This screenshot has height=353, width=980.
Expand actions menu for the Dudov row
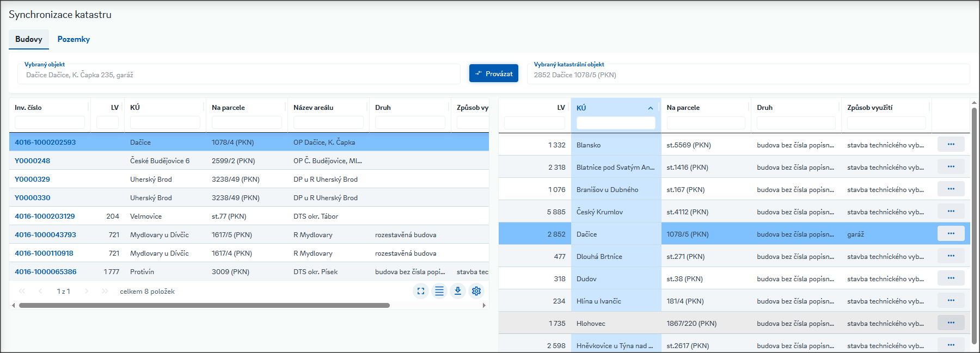tap(951, 278)
